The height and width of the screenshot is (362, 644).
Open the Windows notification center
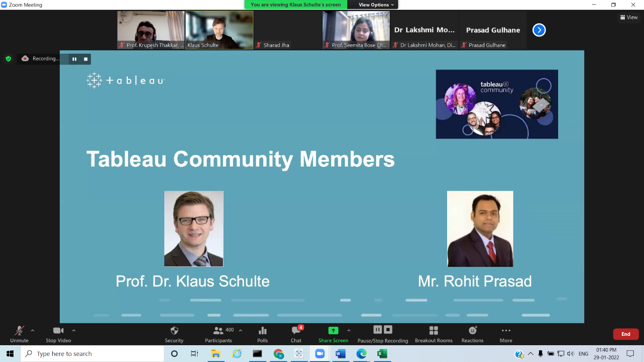point(630,354)
